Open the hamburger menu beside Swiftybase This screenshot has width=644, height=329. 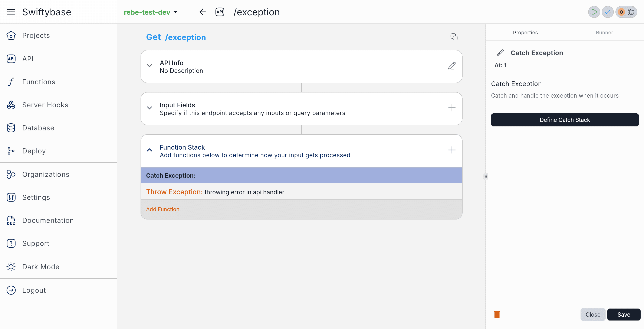[11, 12]
